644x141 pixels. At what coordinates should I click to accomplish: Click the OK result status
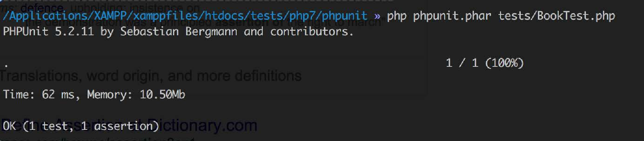9,126
